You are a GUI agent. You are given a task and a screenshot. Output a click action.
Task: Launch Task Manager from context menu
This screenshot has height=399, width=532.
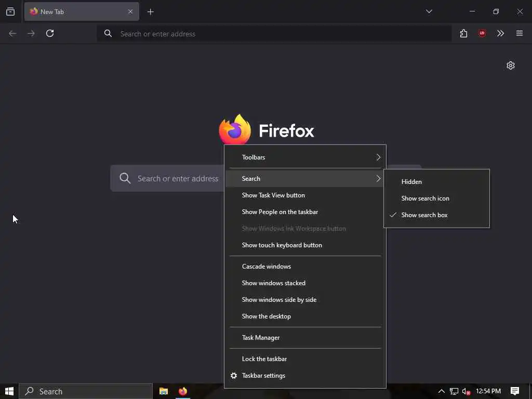click(x=305, y=338)
